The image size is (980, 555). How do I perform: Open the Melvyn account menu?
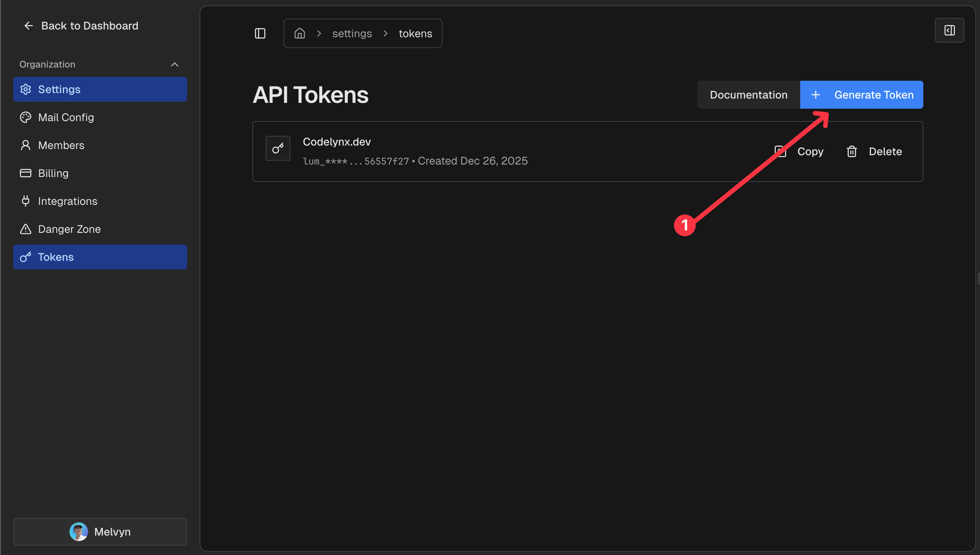tap(100, 532)
